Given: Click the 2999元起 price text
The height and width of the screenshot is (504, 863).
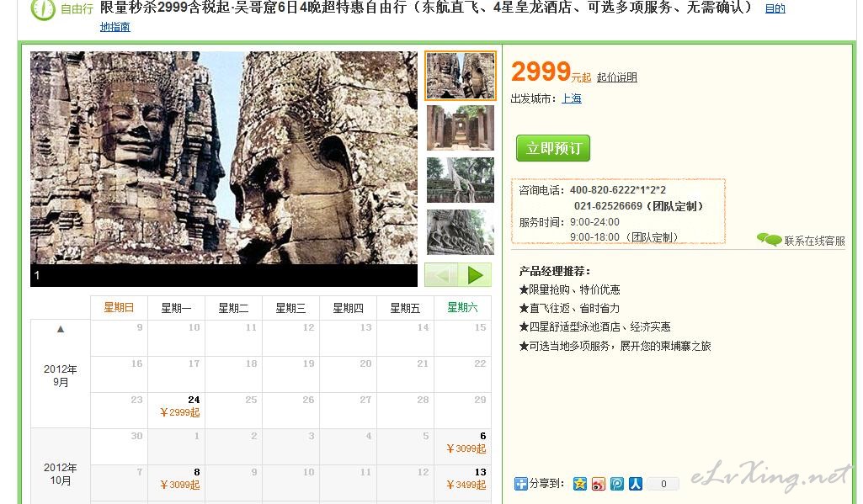Looking at the screenshot, I should (551, 72).
